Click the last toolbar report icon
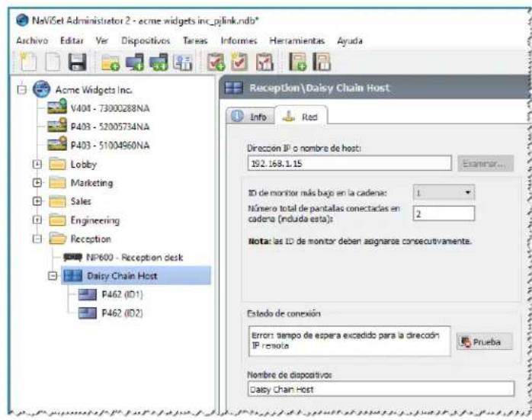 322,62
